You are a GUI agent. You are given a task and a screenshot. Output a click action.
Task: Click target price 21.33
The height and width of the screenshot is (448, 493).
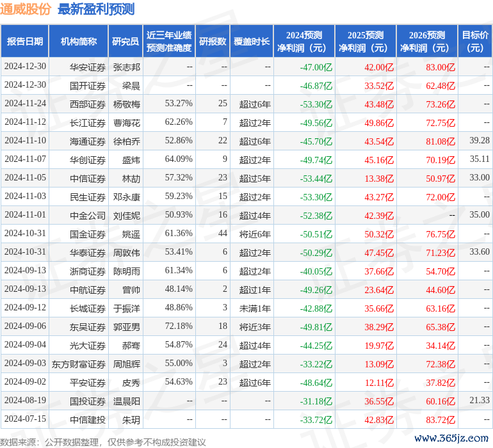(x=480, y=400)
